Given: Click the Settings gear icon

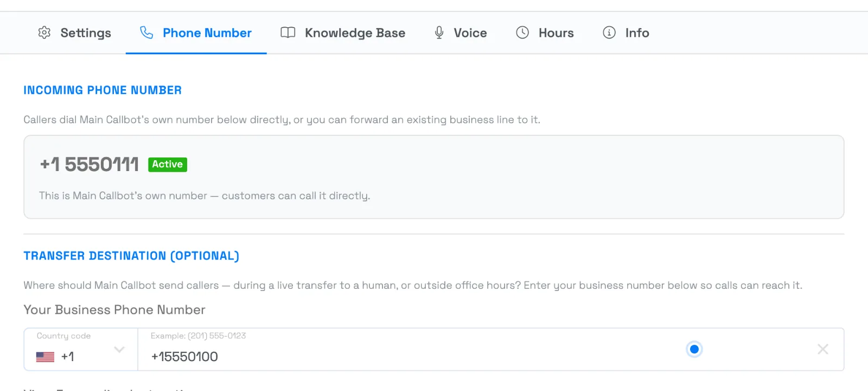Looking at the screenshot, I should [x=44, y=33].
